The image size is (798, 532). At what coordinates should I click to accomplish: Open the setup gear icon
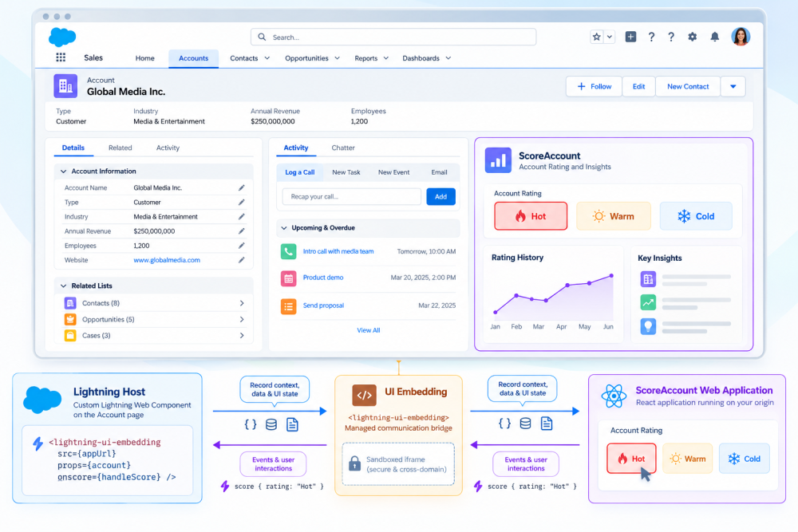point(692,37)
